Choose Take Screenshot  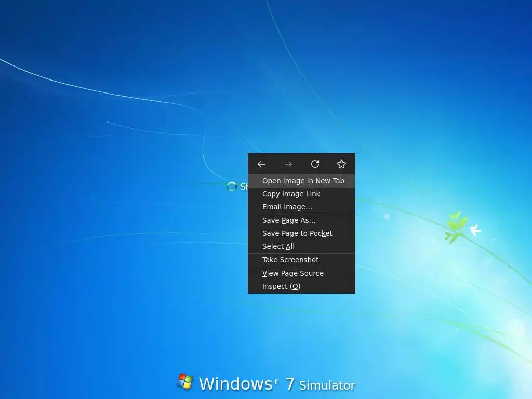(301, 260)
